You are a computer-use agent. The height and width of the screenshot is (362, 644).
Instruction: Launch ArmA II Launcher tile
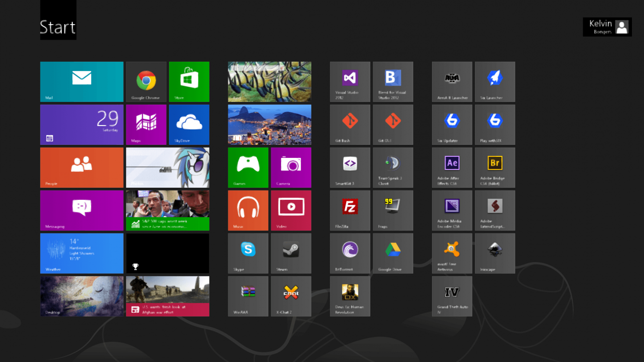point(452,82)
